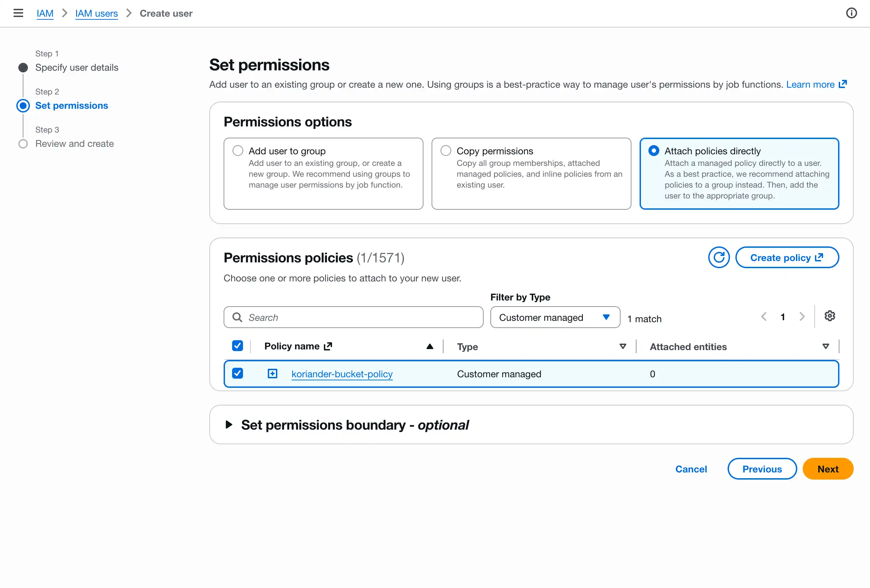The width and height of the screenshot is (870, 588).
Task: Open the hamburger navigation menu
Action: [18, 13]
